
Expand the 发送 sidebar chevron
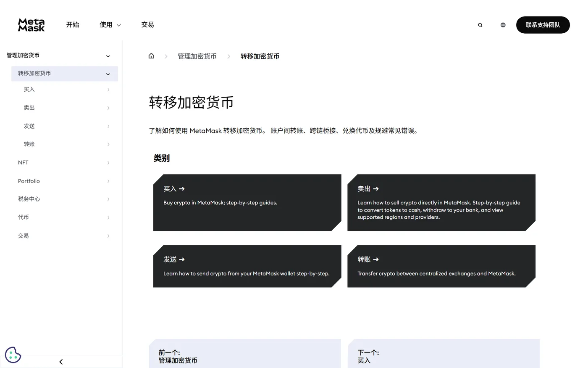pyautogui.click(x=108, y=126)
